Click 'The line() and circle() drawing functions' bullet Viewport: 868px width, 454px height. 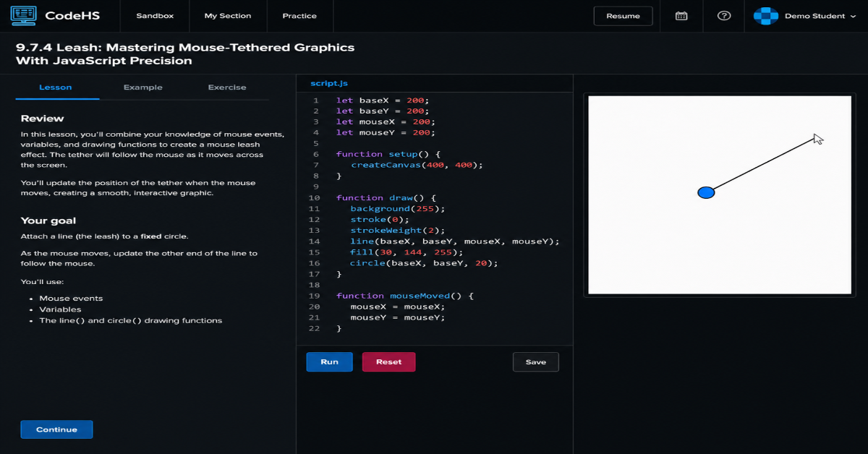[131, 320]
